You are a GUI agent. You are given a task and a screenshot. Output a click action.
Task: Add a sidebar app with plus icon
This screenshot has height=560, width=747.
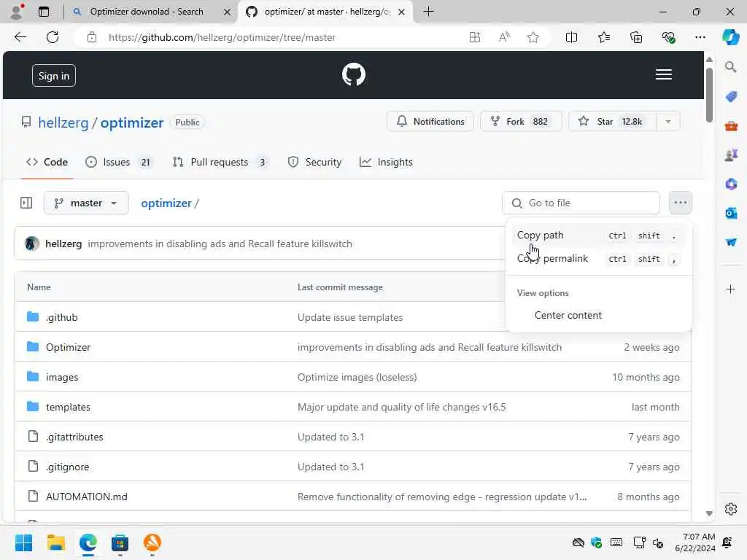click(x=731, y=289)
